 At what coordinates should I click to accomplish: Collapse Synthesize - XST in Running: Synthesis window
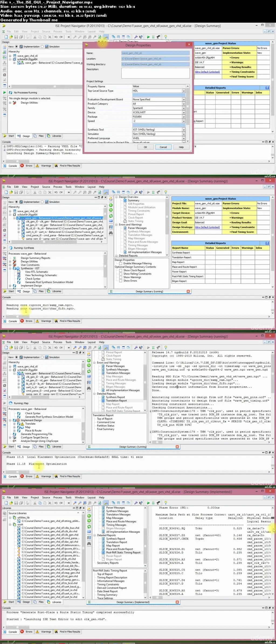point(10,269)
